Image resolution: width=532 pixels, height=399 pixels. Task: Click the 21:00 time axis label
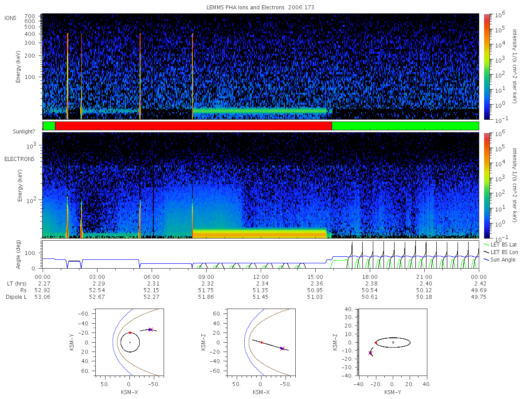pyautogui.click(x=424, y=276)
